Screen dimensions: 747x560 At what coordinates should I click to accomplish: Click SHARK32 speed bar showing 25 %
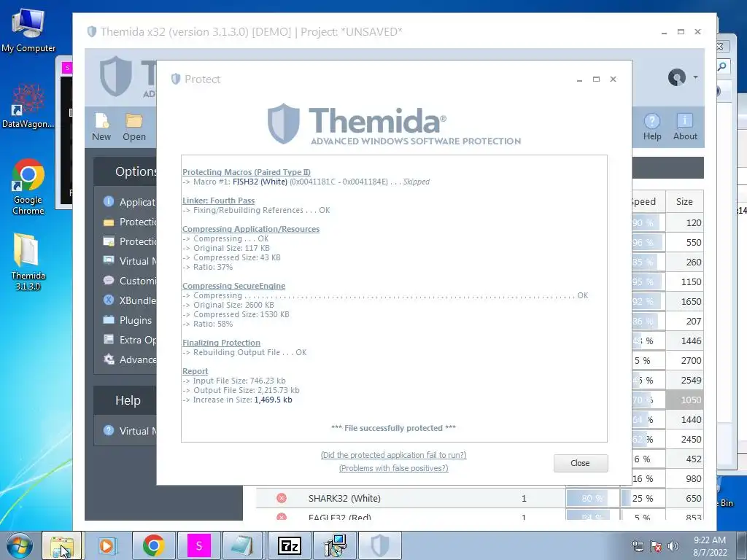click(x=643, y=498)
